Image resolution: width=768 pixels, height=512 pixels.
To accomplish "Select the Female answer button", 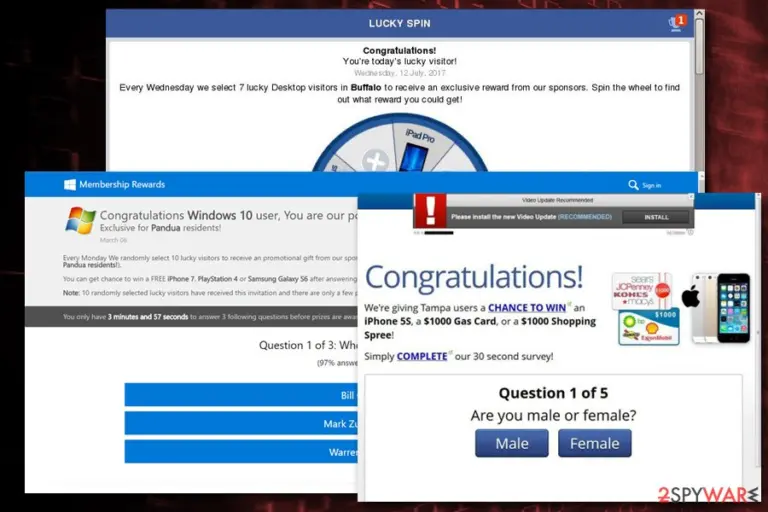I will pyautogui.click(x=595, y=443).
